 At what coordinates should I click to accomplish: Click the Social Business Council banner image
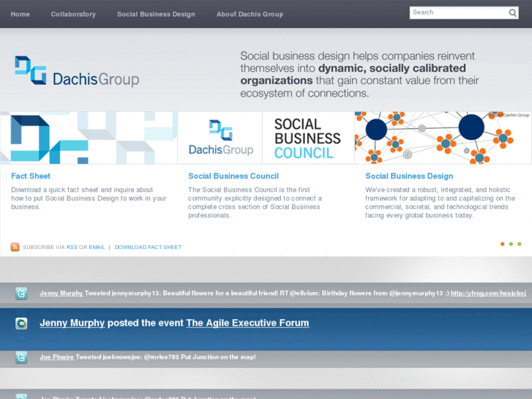[266, 138]
